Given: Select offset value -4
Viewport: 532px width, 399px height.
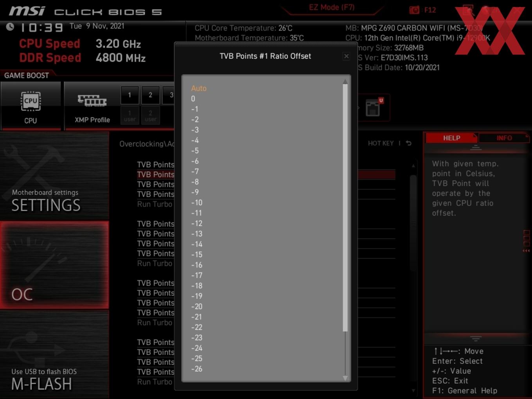Looking at the screenshot, I should pos(195,140).
